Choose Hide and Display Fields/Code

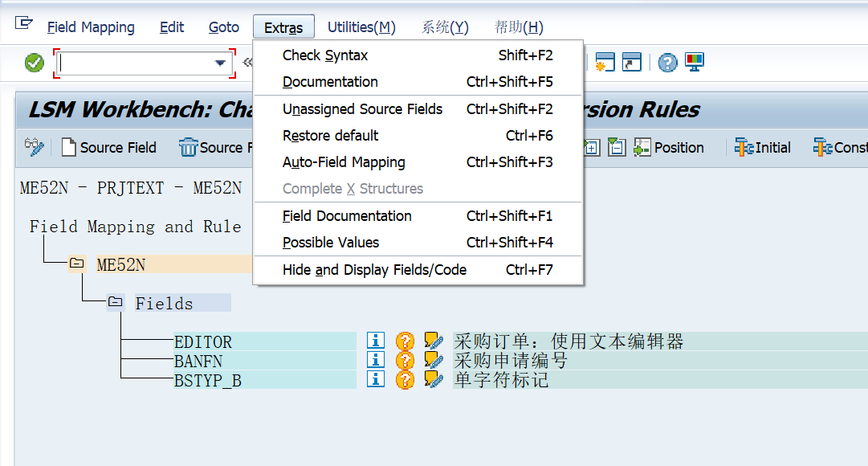point(418,270)
